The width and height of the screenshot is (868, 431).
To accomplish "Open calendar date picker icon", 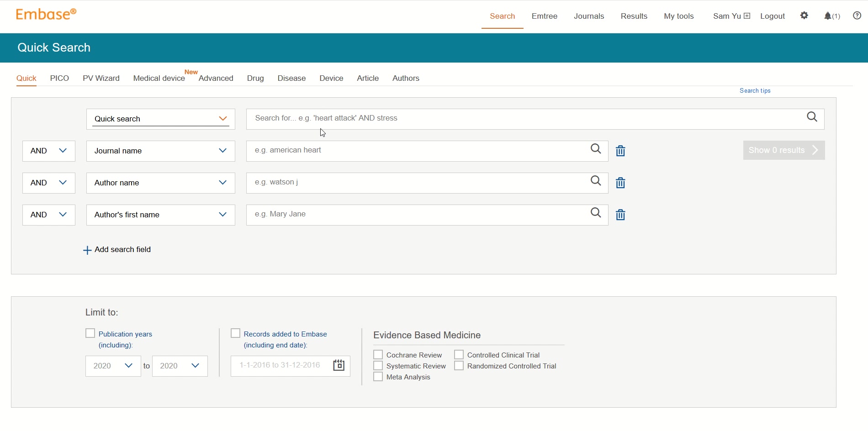I will tap(339, 365).
